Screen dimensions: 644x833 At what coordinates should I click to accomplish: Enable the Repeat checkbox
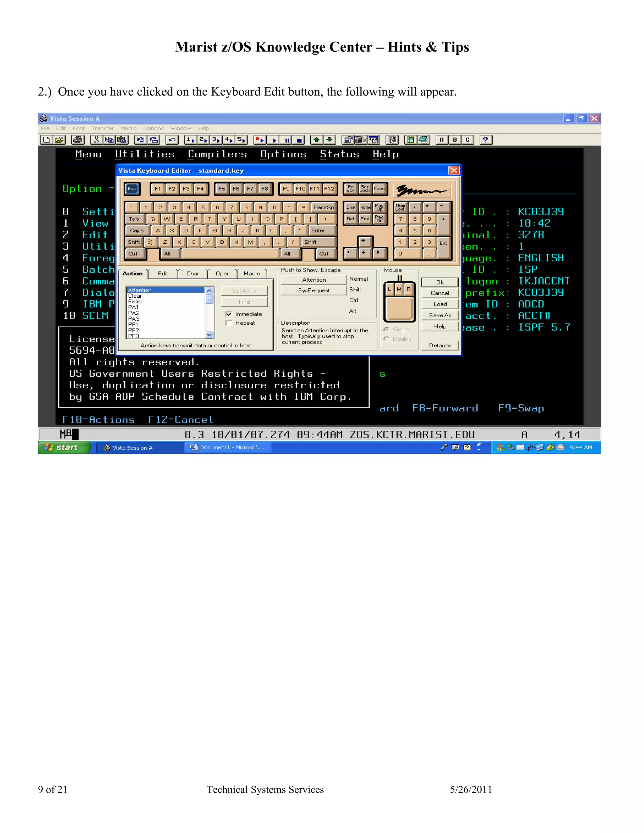click(x=229, y=323)
